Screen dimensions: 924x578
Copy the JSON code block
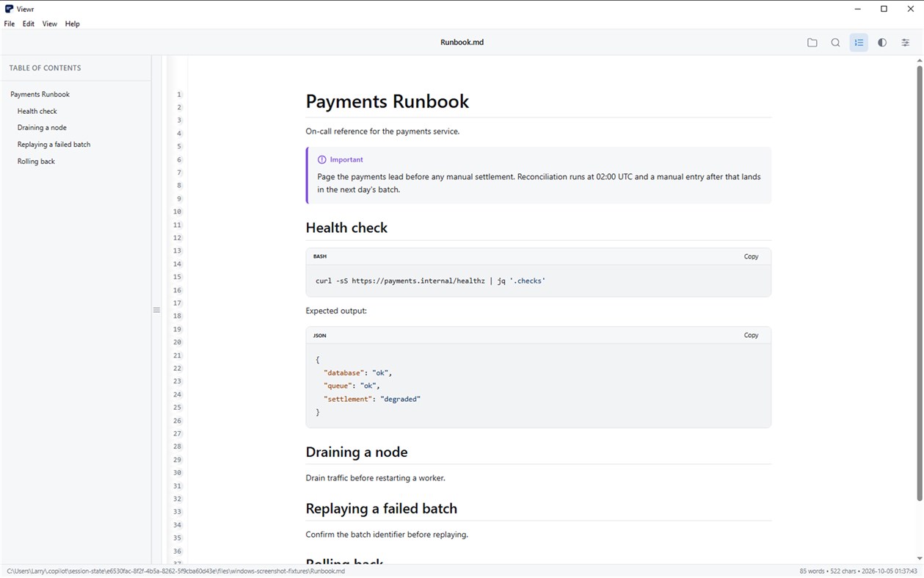coord(751,335)
